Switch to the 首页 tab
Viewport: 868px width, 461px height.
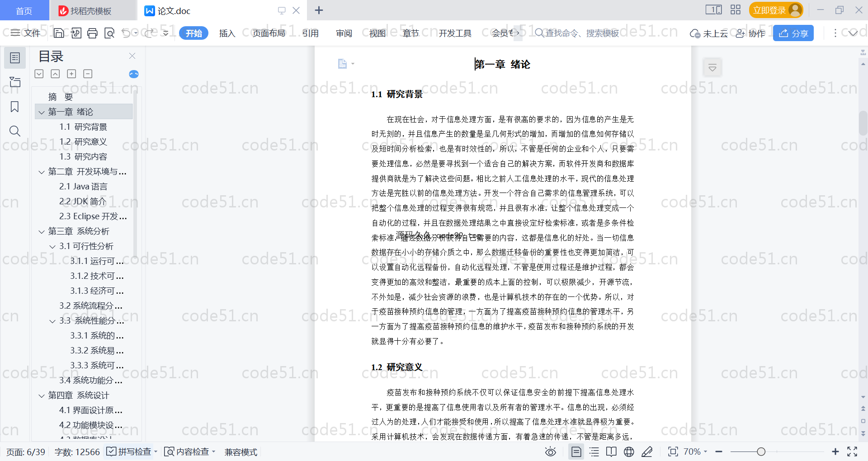(24, 11)
